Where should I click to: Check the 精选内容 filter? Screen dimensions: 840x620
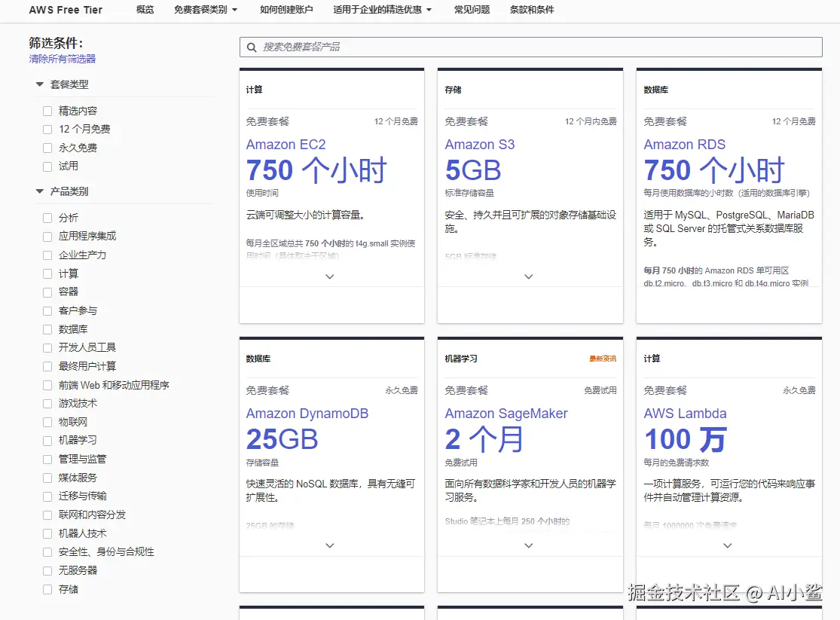pos(47,111)
